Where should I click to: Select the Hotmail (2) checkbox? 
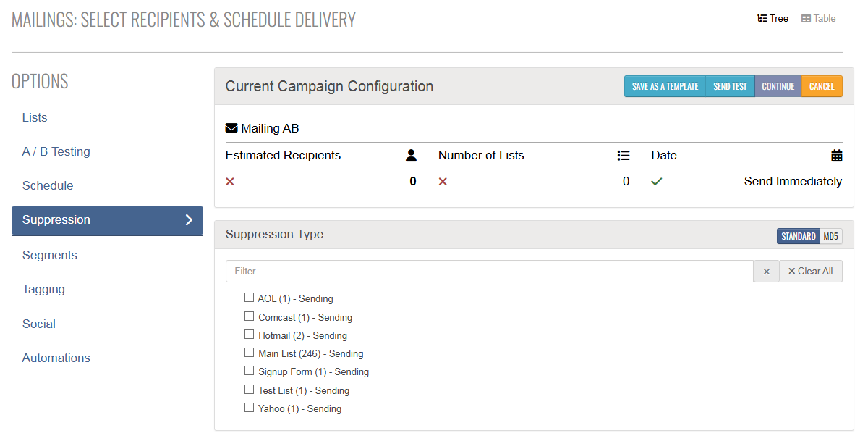tap(249, 335)
